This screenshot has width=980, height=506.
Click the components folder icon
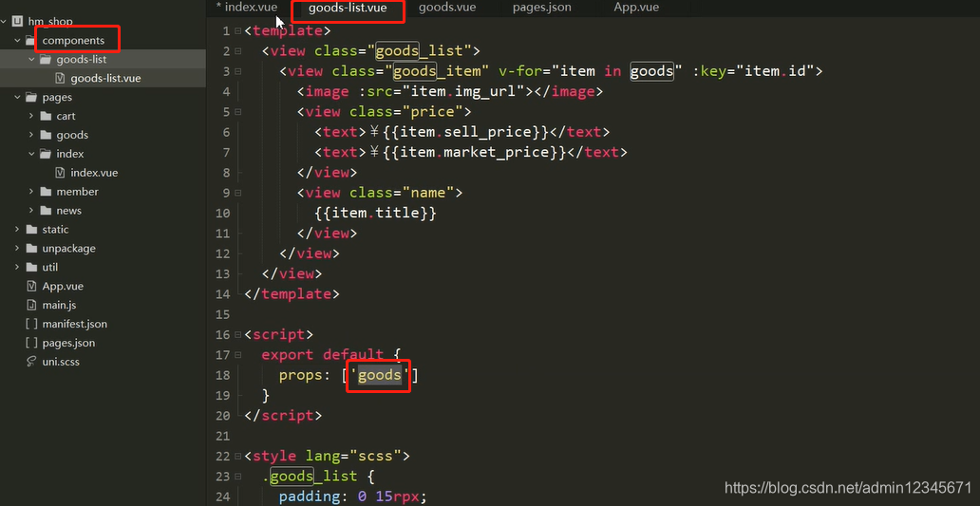click(30, 41)
